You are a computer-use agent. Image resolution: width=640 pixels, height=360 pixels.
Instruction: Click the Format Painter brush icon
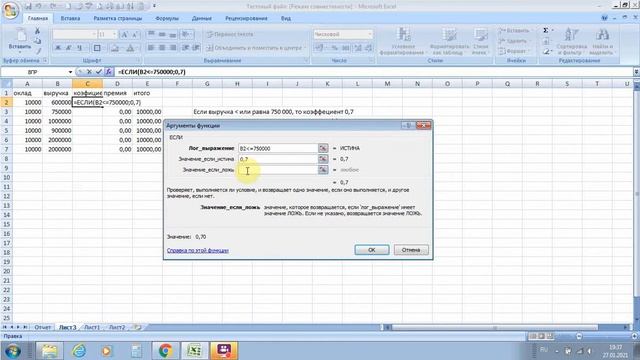click(38, 51)
